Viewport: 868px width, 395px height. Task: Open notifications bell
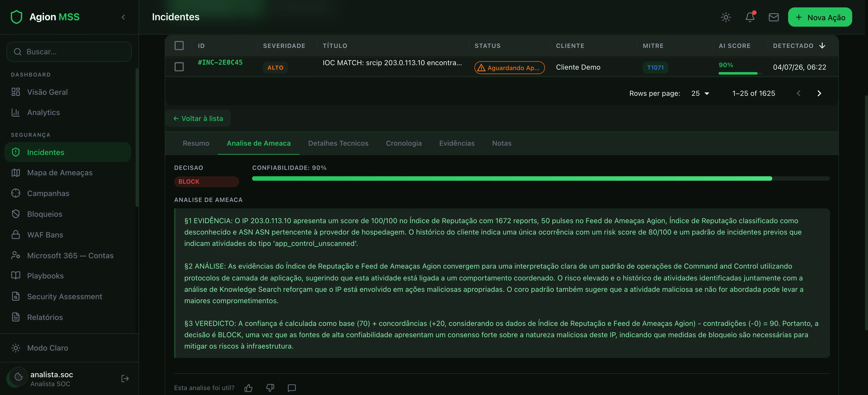pyautogui.click(x=750, y=17)
